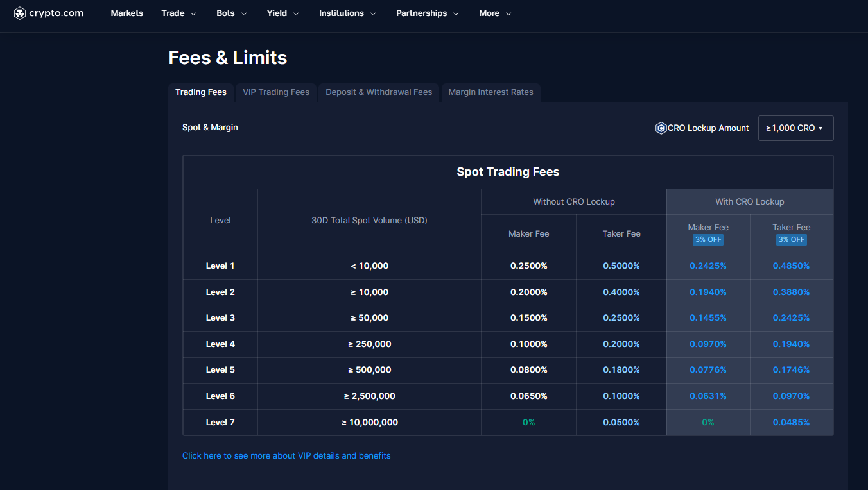
Task: Expand the Institutions menu
Action: pos(347,13)
